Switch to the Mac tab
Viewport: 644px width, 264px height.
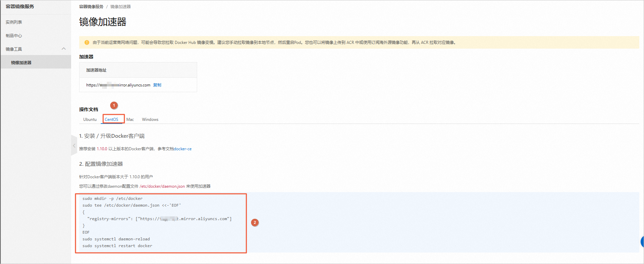tap(130, 120)
